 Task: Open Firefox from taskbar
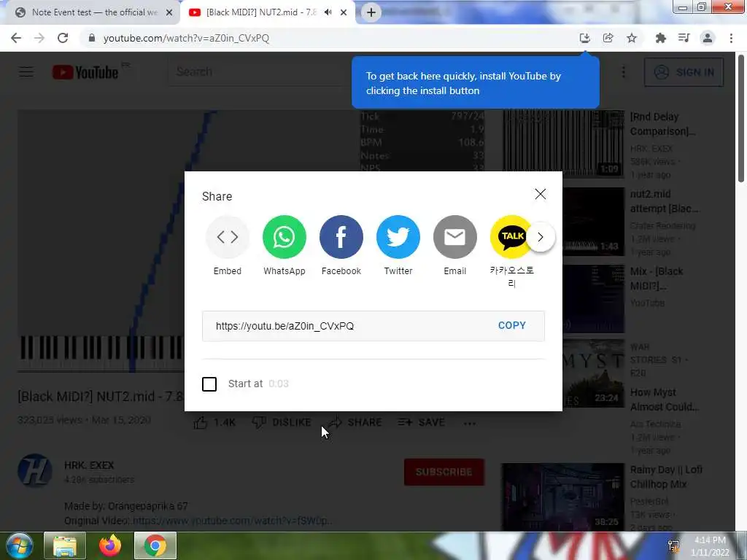(x=110, y=545)
